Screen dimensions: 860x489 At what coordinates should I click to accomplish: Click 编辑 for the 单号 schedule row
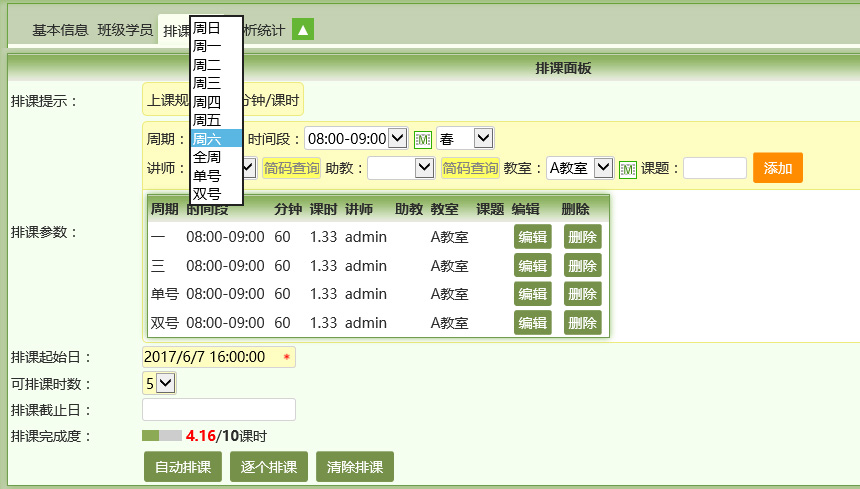point(531,294)
